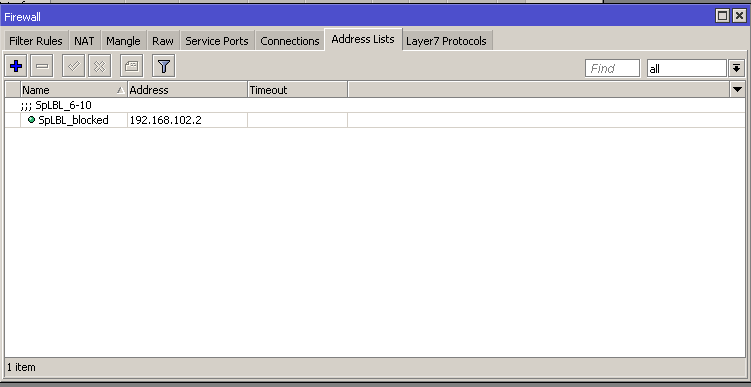Expand the list filter dropdown arrow

[x=737, y=68]
